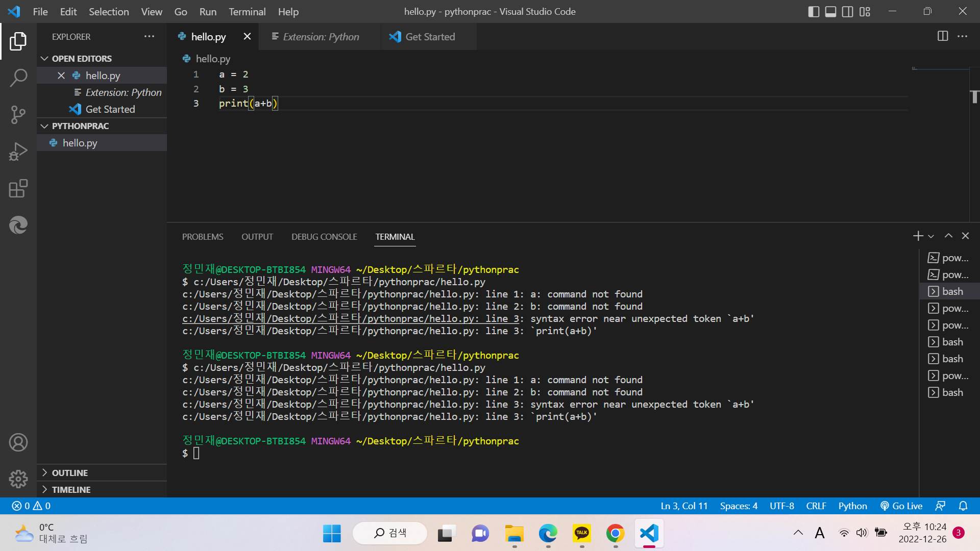This screenshot has height=551, width=980.
Task: Change the CRLF end of line sequence
Action: (816, 506)
